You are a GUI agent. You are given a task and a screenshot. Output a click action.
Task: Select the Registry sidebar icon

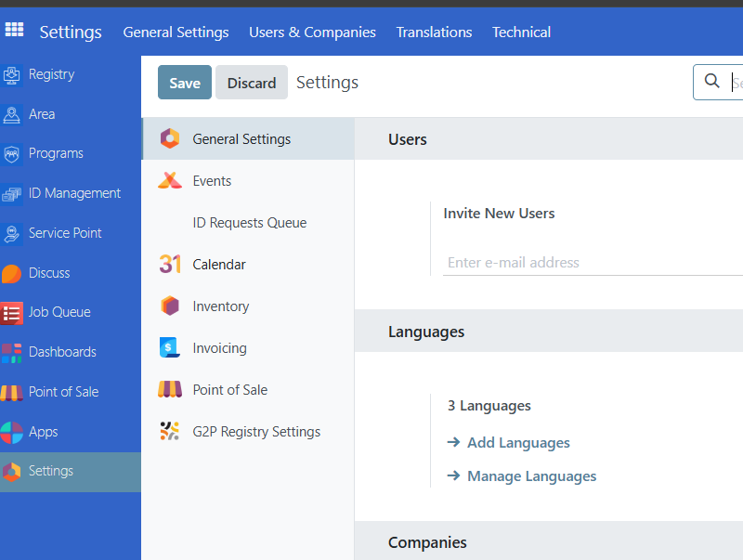[x=13, y=74]
